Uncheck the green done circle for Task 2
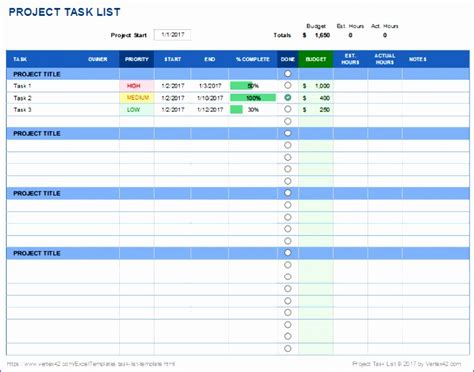The width and height of the screenshot is (474, 372). (288, 97)
